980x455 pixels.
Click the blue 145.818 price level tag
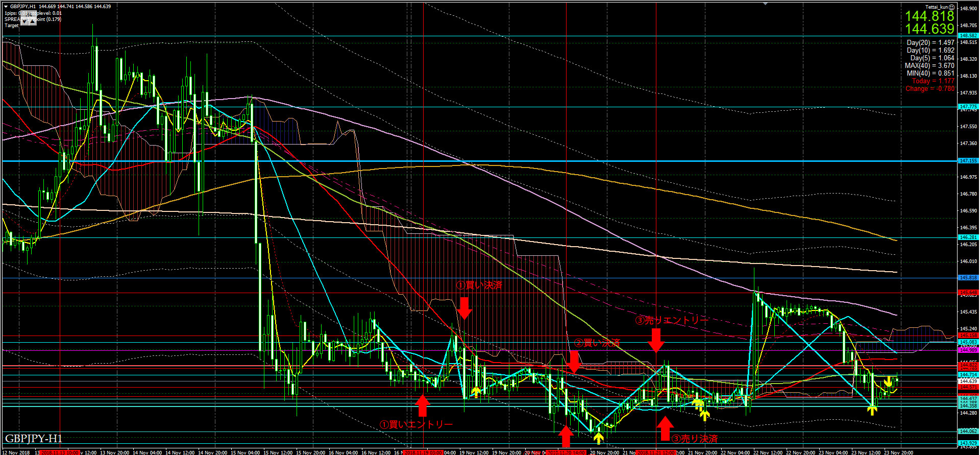point(968,278)
